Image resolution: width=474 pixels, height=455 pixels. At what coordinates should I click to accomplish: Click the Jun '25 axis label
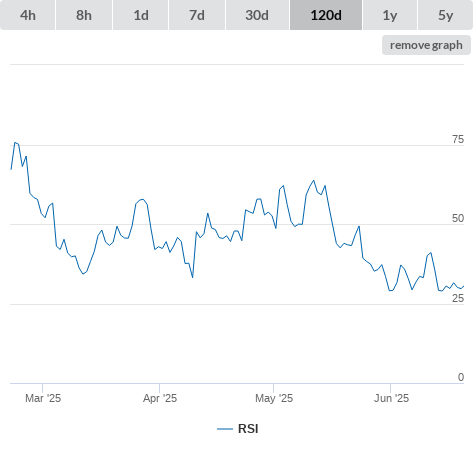tap(391, 398)
